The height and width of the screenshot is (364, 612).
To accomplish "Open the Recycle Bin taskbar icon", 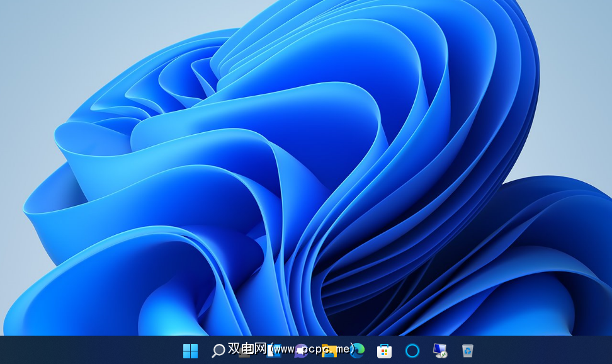I will (467, 351).
